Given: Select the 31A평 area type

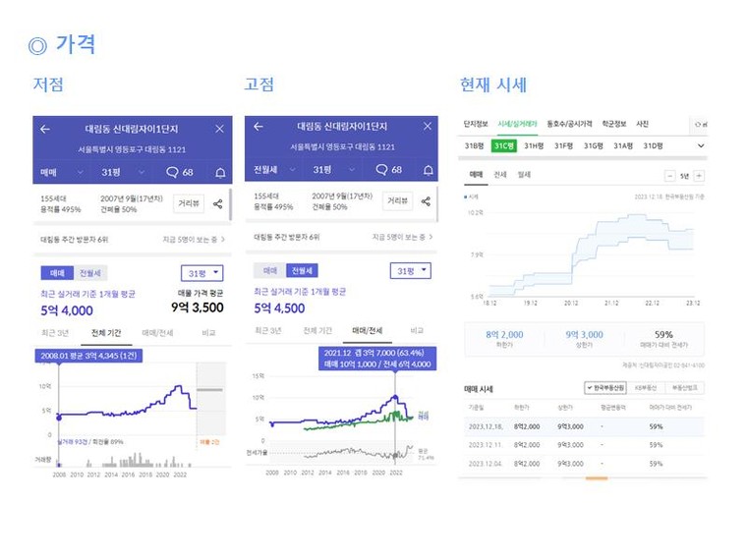Looking at the screenshot, I should (x=622, y=145).
